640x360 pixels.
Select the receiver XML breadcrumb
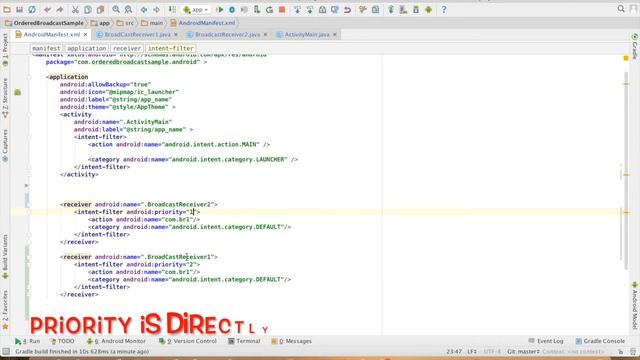pyautogui.click(x=127, y=48)
